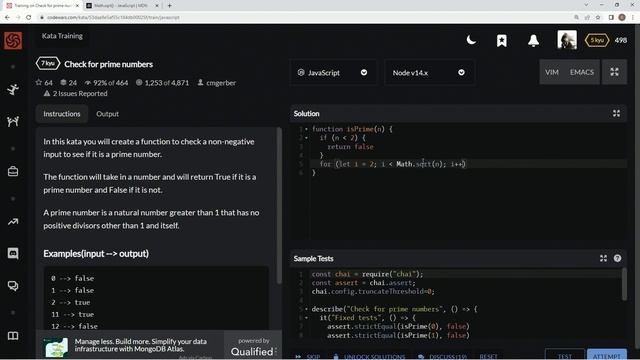
Task: Open author cmgerber's profile link
Action: coord(221,82)
